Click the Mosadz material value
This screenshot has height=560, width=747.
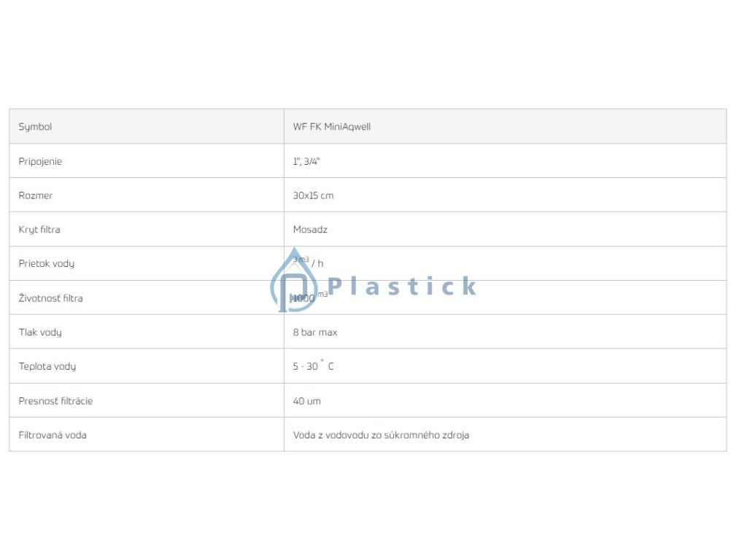(310, 230)
